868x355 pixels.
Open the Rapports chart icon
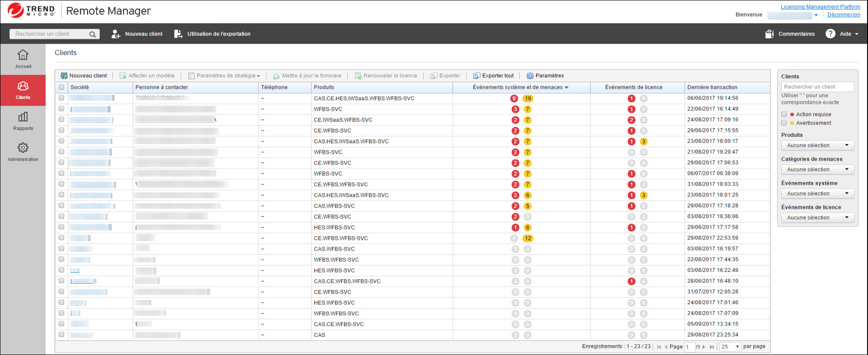pos(23,117)
